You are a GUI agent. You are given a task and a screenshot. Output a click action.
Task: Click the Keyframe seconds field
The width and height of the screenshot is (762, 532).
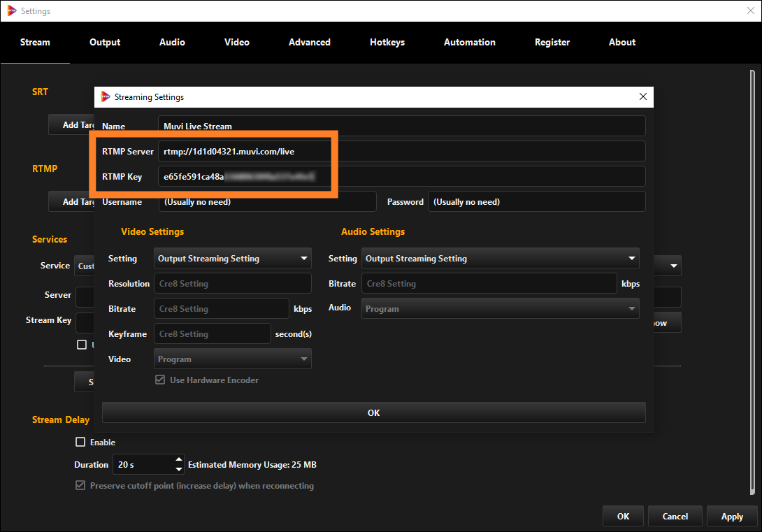212,333
